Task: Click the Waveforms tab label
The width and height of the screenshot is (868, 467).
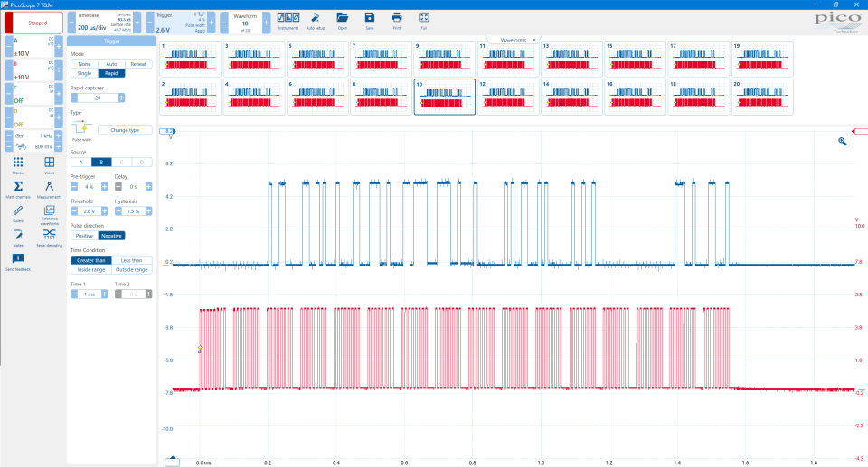Action: (513, 40)
